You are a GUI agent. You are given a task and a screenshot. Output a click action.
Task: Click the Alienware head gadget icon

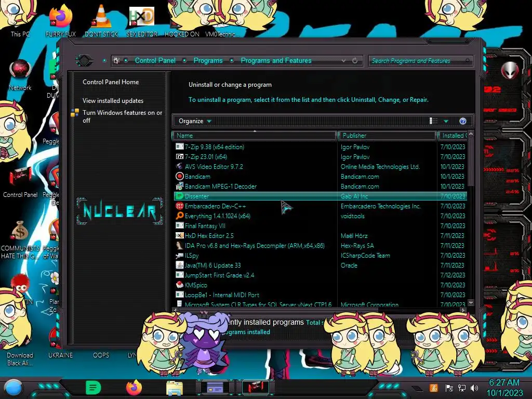[510, 70]
